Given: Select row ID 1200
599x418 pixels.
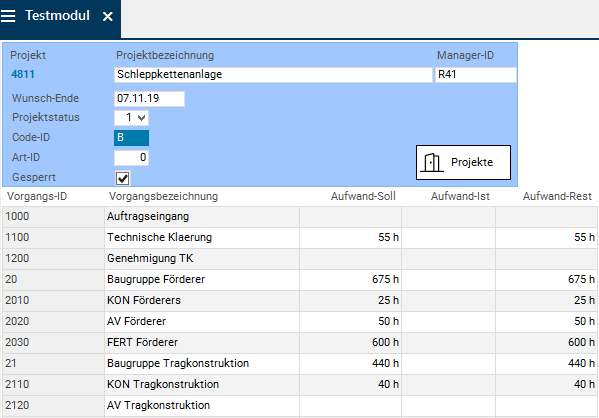Looking at the screenshot, I should (53, 259).
